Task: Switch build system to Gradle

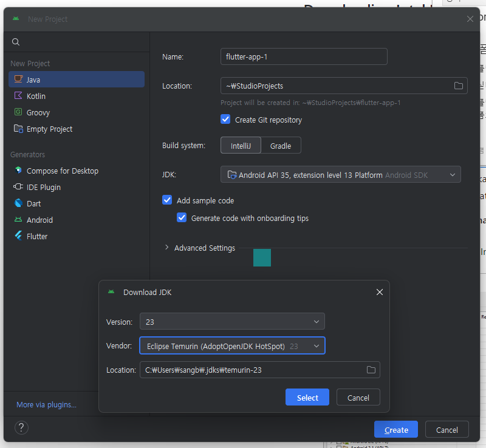Action: [x=280, y=145]
